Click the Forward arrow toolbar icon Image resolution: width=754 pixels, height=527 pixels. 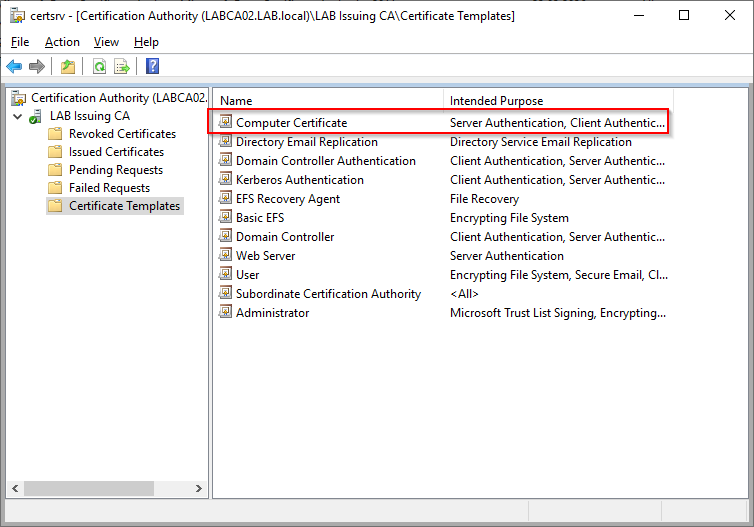pyautogui.click(x=37, y=66)
